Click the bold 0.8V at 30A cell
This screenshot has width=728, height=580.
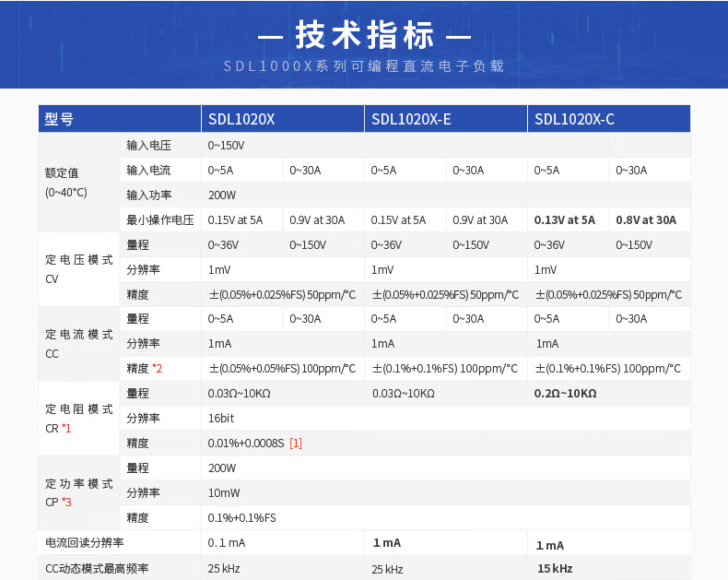click(645, 220)
